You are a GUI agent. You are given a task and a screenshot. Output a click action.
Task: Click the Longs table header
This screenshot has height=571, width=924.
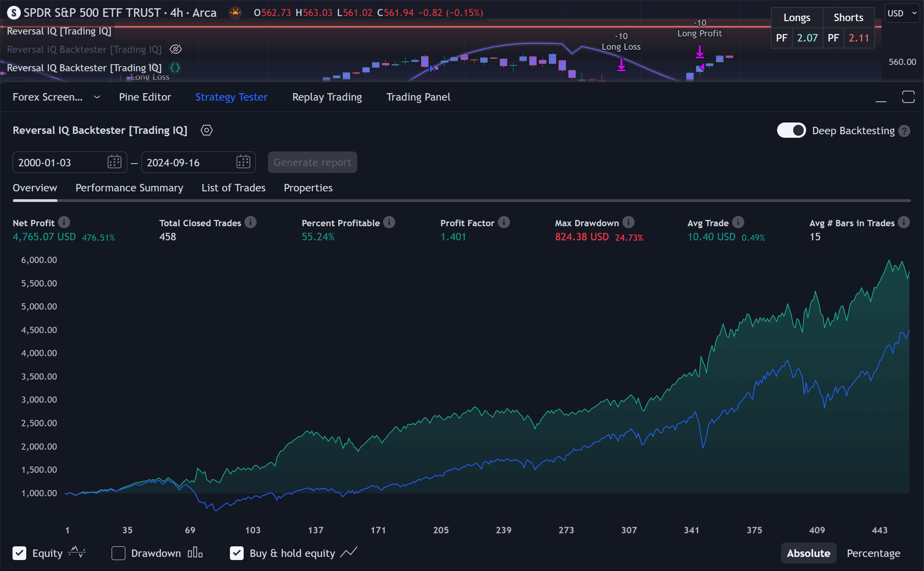coord(797,18)
